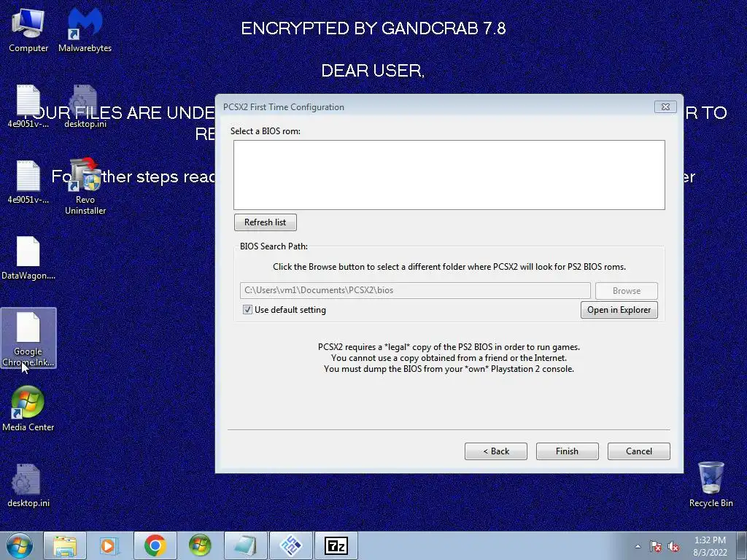
Task: Click inside the BIOS rom list box
Action: coord(449,175)
